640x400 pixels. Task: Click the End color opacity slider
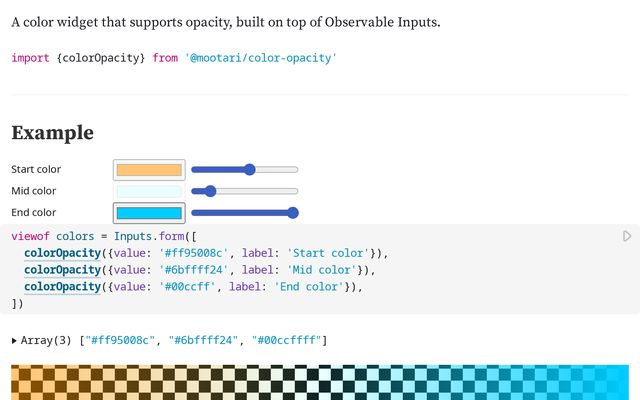click(244, 212)
